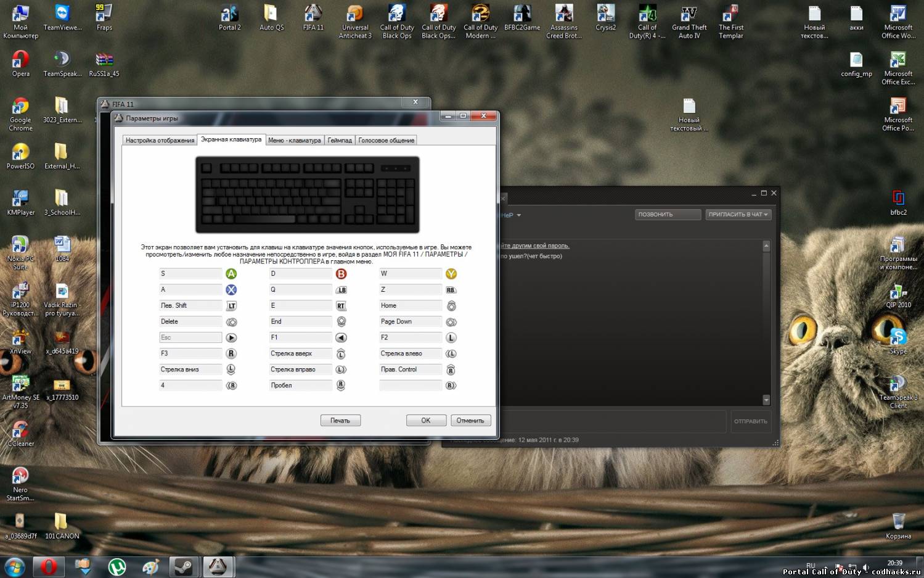Click the key field containing Стрелка влево
The height and width of the screenshot is (578, 924).
pyautogui.click(x=411, y=353)
